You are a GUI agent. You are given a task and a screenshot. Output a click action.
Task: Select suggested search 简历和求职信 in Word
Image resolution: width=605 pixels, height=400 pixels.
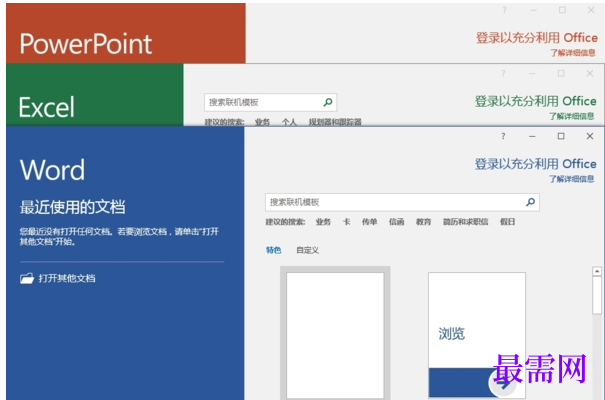466,222
